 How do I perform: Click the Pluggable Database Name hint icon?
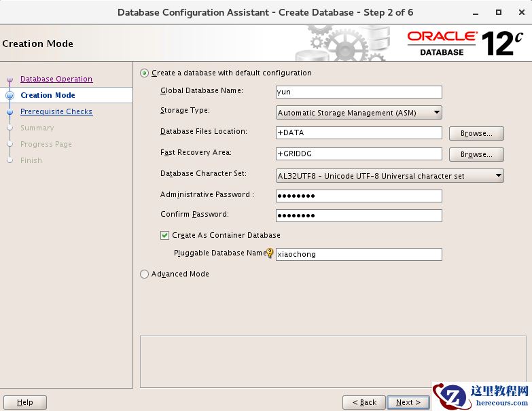270,253
